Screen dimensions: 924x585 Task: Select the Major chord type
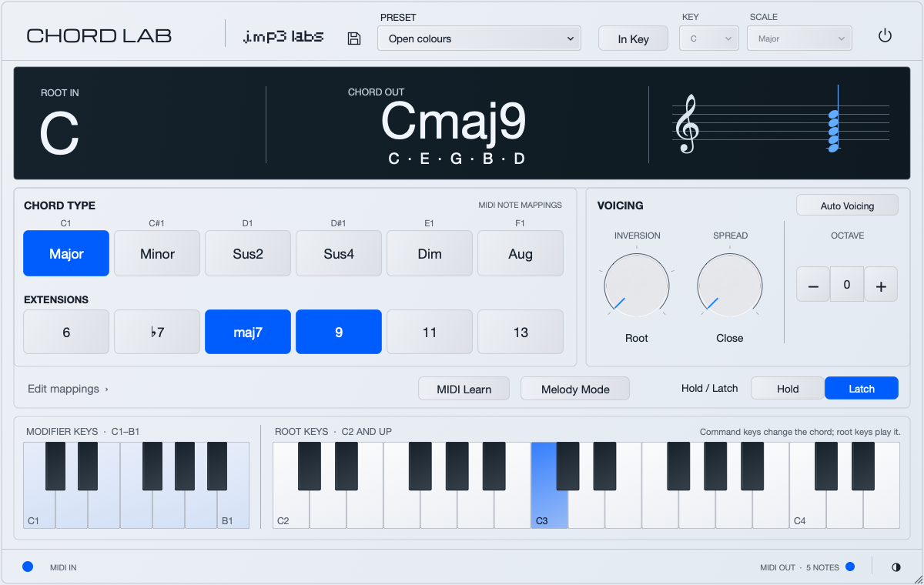(x=66, y=253)
